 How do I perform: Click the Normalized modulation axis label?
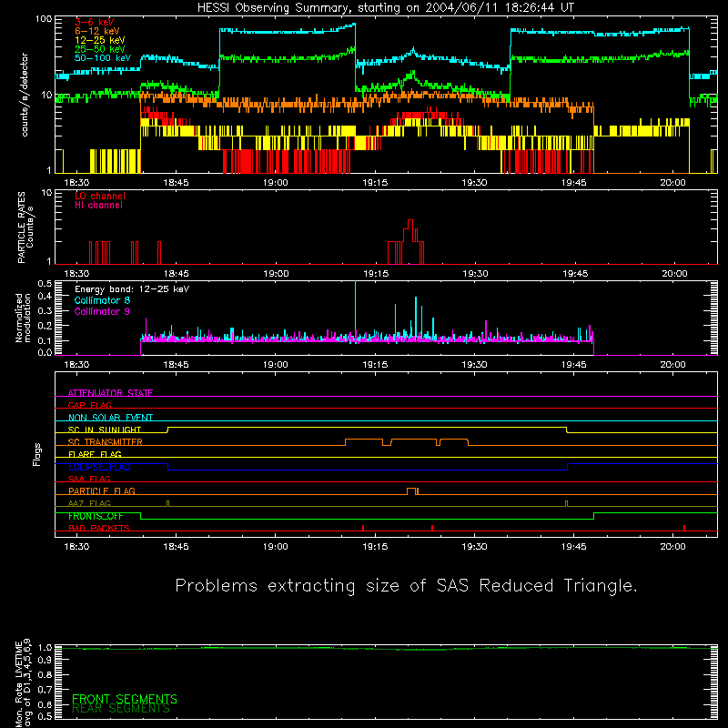[23, 318]
